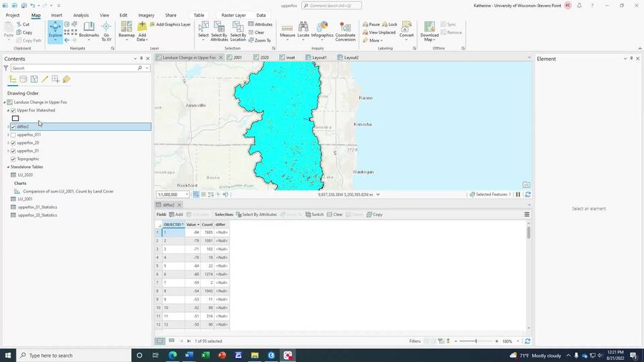Open the Project tab

point(13,15)
